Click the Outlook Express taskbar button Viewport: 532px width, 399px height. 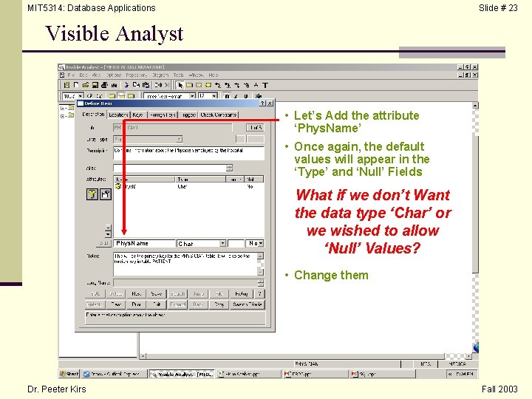coord(115,374)
